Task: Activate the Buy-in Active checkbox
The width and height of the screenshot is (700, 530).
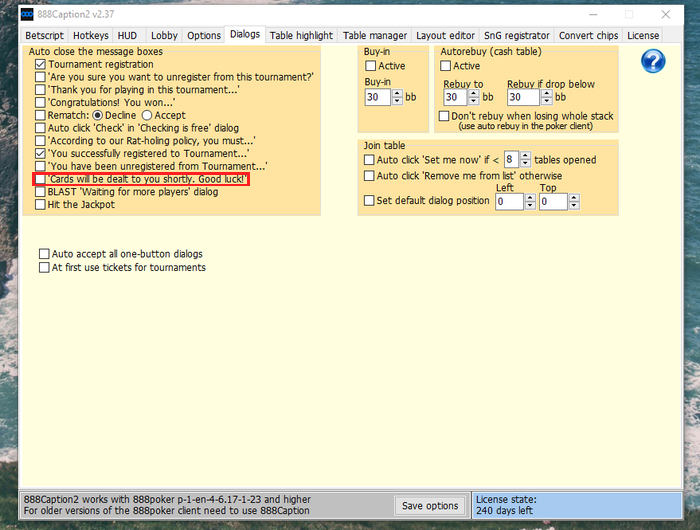Action: (371, 66)
